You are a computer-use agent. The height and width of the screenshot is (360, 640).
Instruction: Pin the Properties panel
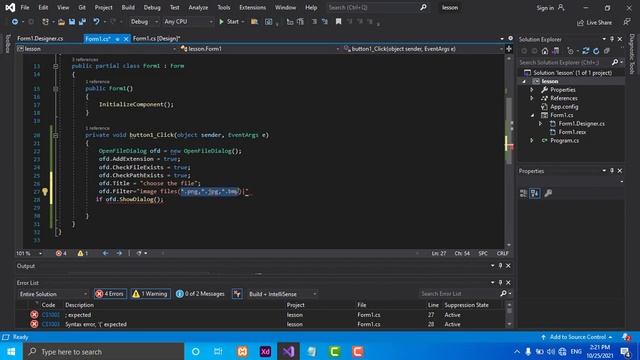coord(612,171)
